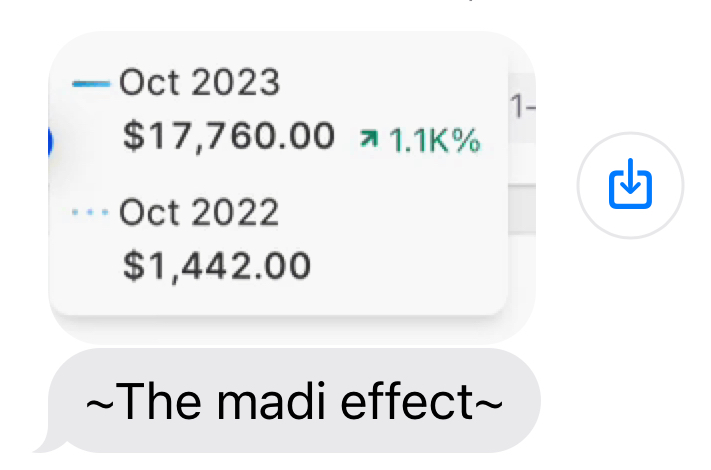Click the "Oct 2023" label
The height and width of the screenshot is (470, 711).
(x=199, y=83)
